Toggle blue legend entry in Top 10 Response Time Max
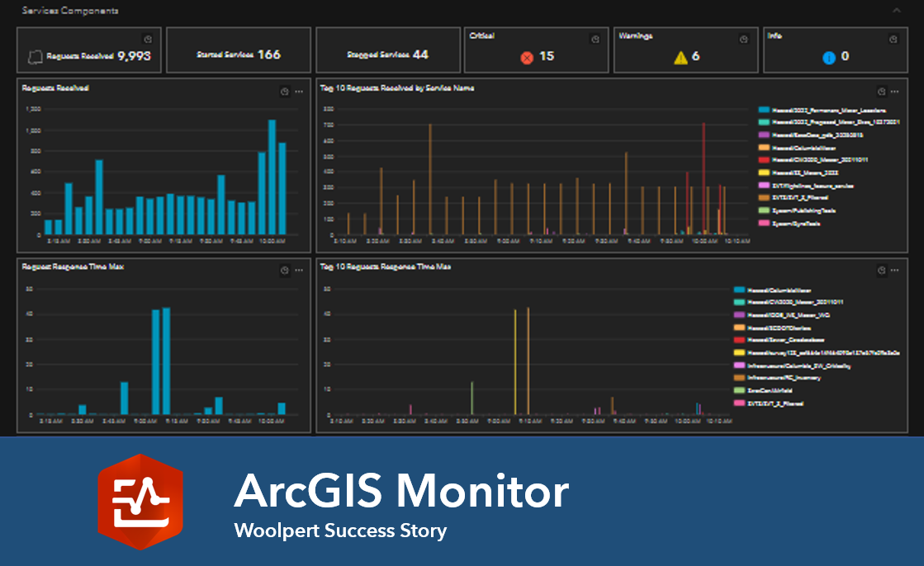The width and height of the screenshot is (924, 566). point(773,290)
